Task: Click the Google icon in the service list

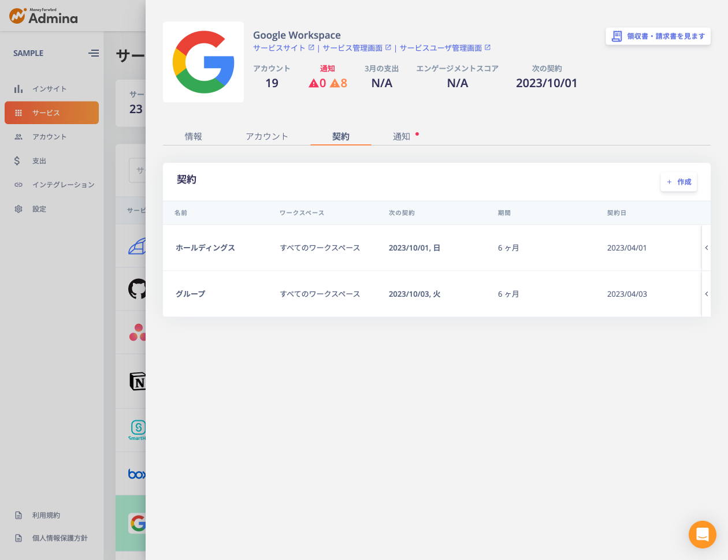Action: pos(138,524)
